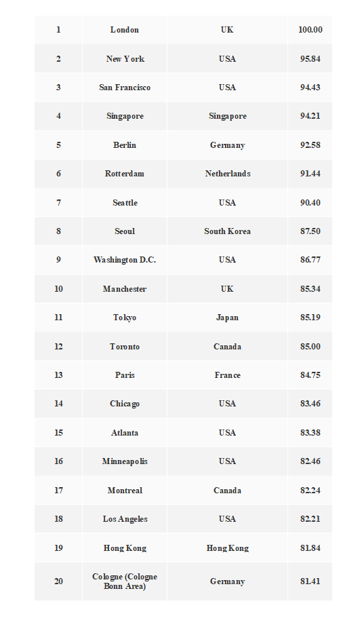The image size is (364, 631).
Task: Select the Atlanta city cell
Action: point(125,433)
